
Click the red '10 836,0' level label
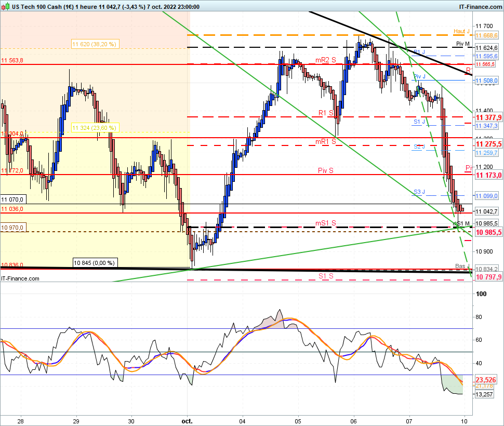tap(12, 265)
